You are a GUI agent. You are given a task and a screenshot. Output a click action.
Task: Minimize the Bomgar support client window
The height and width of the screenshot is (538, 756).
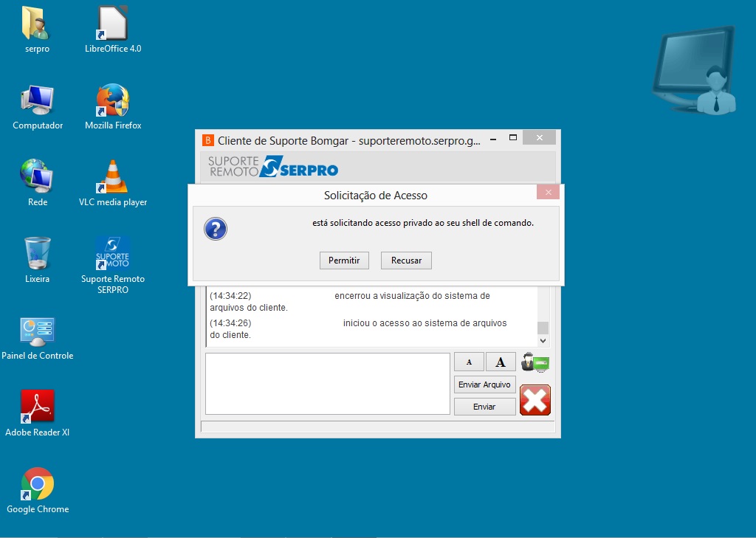(493, 139)
